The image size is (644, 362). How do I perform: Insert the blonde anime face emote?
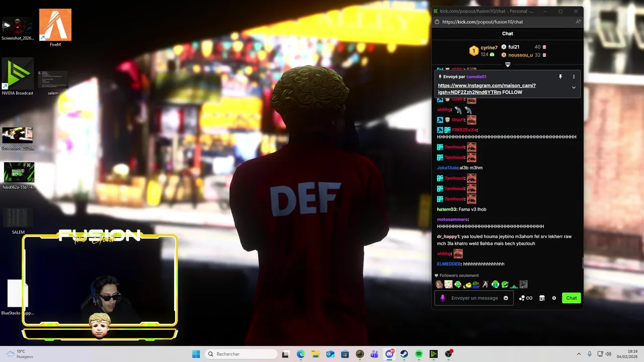(x=448, y=285)
